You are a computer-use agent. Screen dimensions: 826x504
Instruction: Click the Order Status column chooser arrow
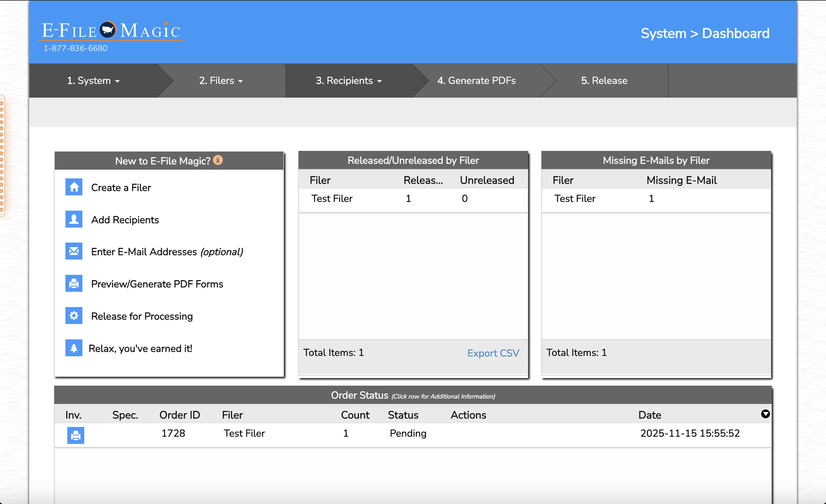coord(765,414)
